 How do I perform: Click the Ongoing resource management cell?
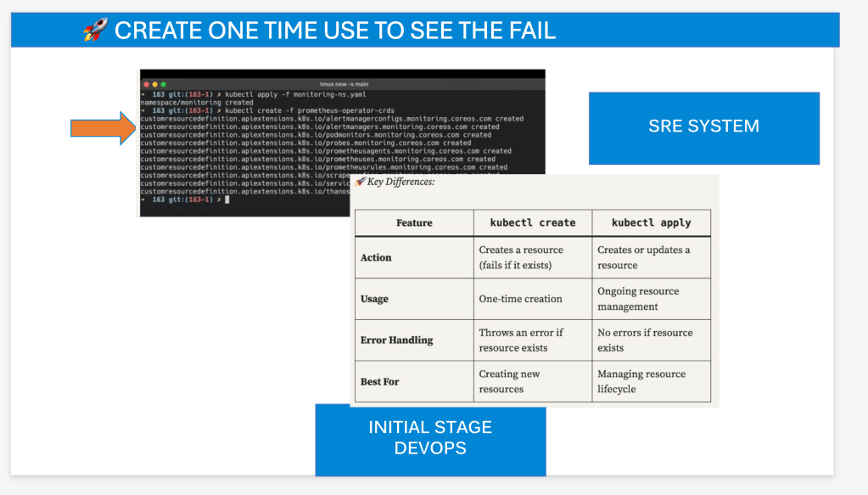click(651, 298)
